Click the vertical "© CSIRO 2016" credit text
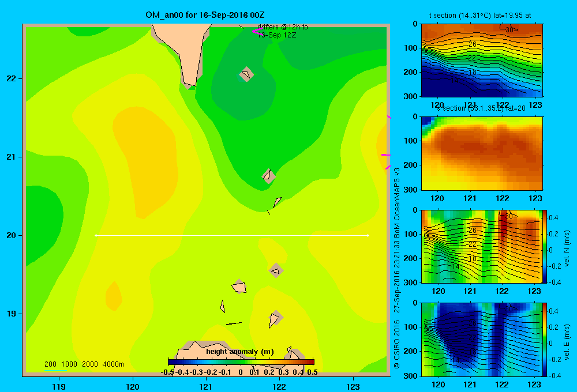 pyautogui.click(x=397, y=344)
